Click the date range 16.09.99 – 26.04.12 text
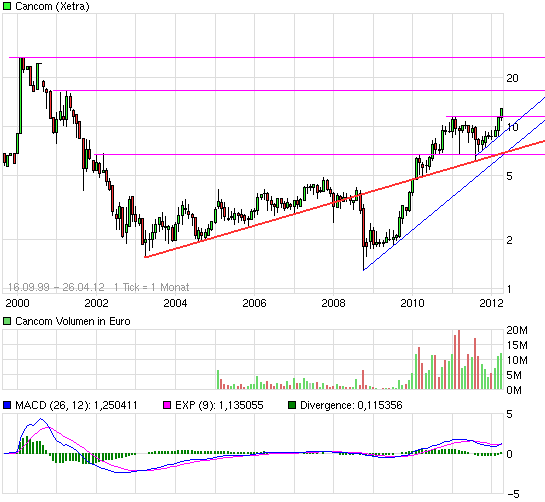This screenshot has height=502, width=545. click(56, 287)
